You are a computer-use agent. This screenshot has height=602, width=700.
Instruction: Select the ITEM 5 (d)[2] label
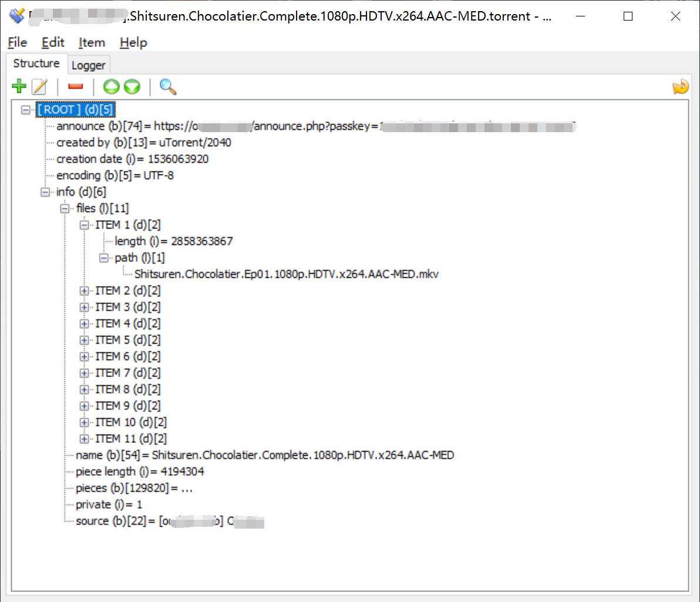pos(128,340)
